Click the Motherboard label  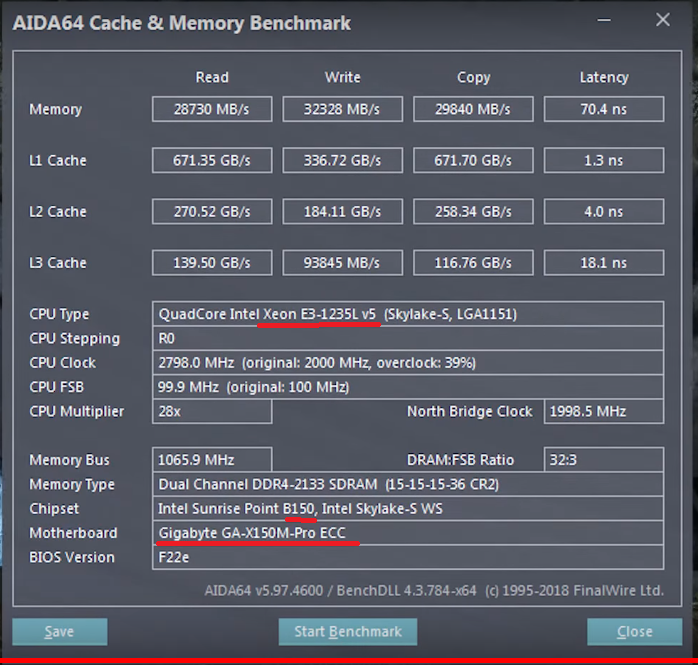pos(73,533)
